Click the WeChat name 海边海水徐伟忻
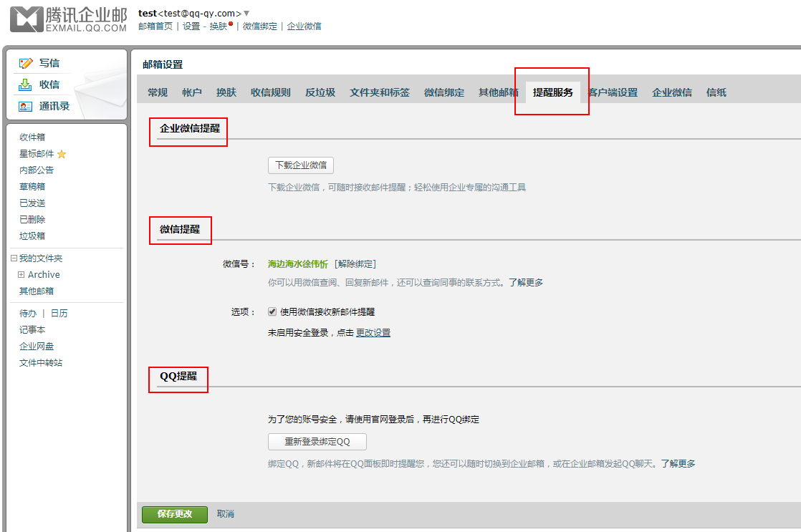This screenshot has height=532, width=801. click(x=298, y=264)
